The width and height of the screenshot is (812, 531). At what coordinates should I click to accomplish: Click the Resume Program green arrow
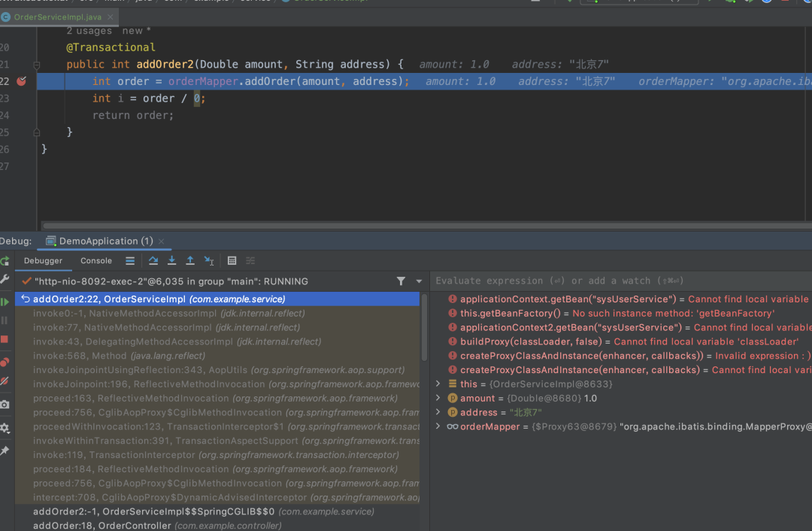pos(5,302)
